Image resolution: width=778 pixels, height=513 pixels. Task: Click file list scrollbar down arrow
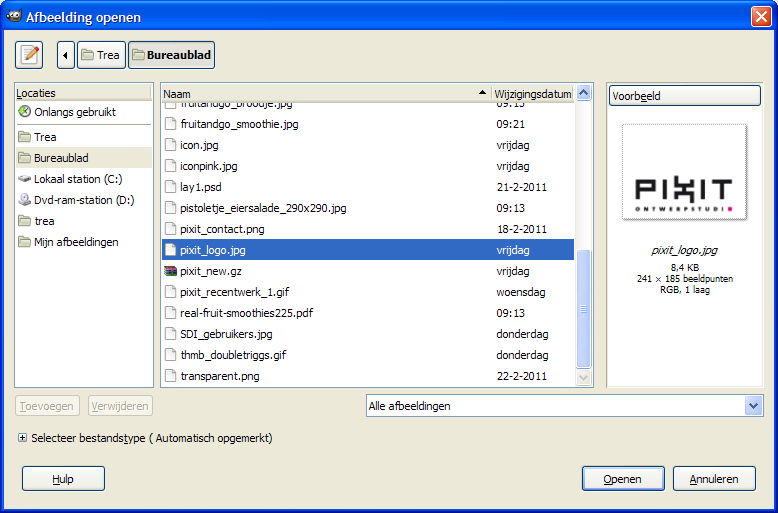click(584, 378)
